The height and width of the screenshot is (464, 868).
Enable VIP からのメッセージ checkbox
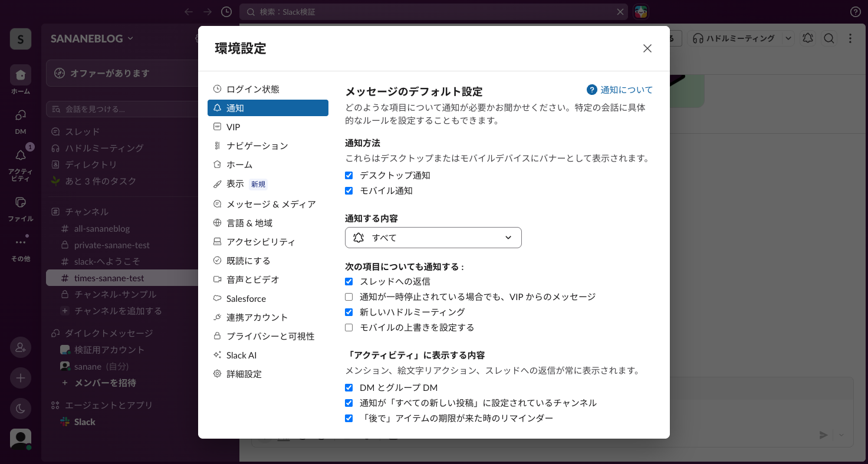click(348, 297)
